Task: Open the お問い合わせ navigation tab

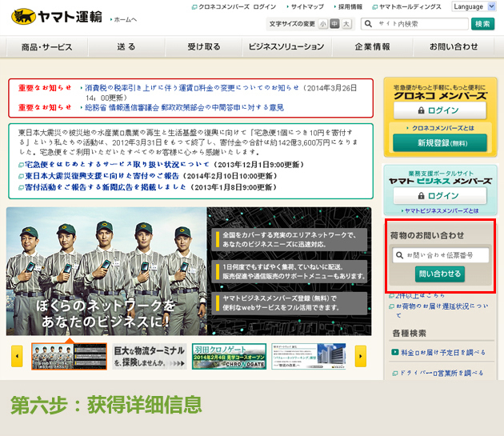Action: 453,47
